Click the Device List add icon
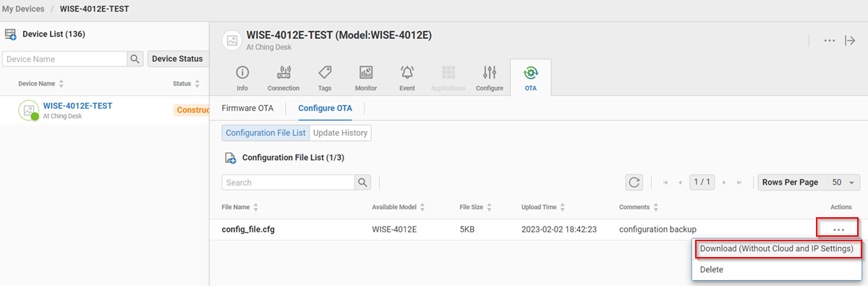Image resolution: width=868 pixels, height=286 pixels. tap(11, 34)
